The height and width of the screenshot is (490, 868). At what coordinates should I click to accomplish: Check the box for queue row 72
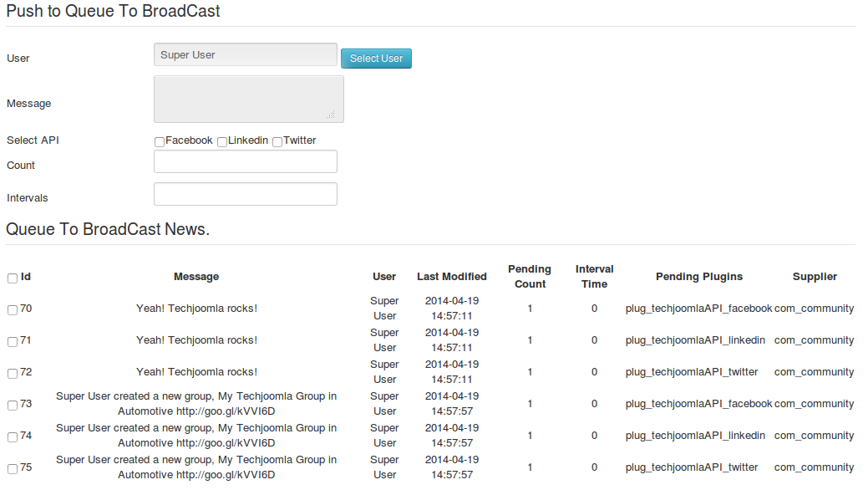13,374
